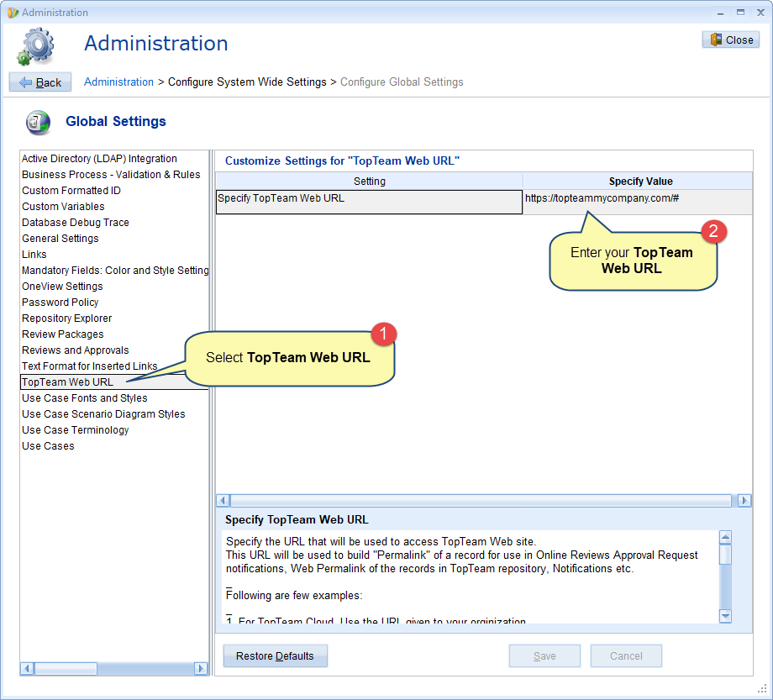Click settings list horizontal scrollbar thumb
Screen dimensions: 773x700
(x=66, y=669)
